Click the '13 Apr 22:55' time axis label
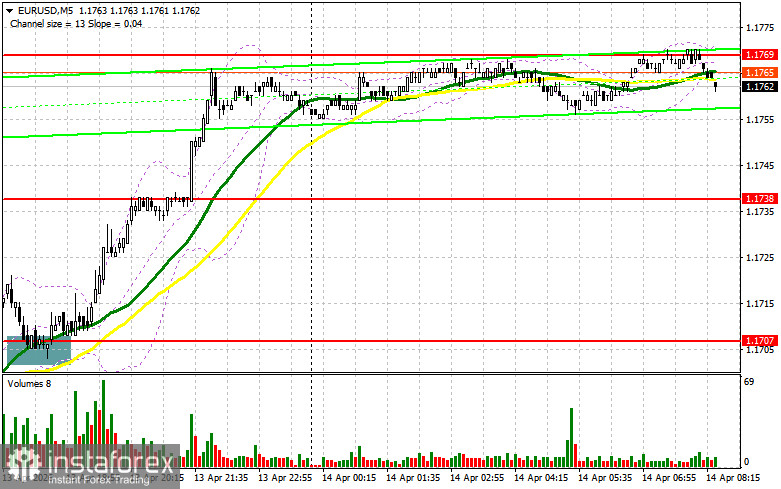This screenshot has width=781, height=489. coord(285,478)
